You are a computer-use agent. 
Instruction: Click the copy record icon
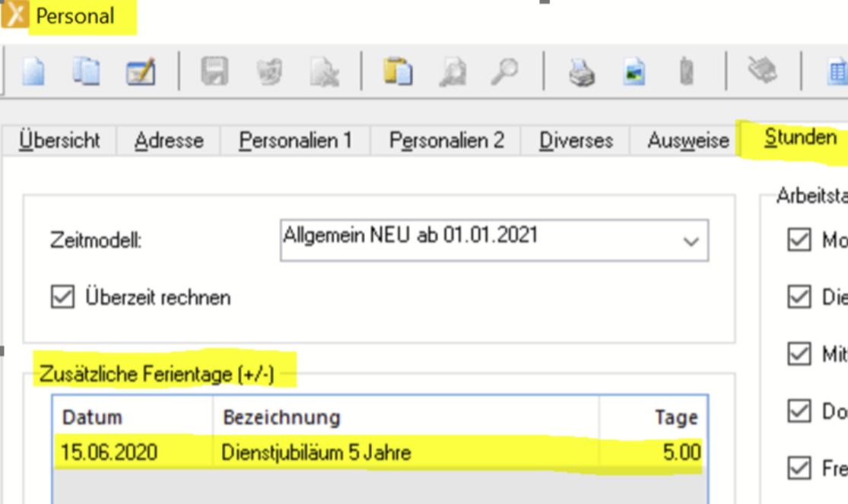point(86,71)
